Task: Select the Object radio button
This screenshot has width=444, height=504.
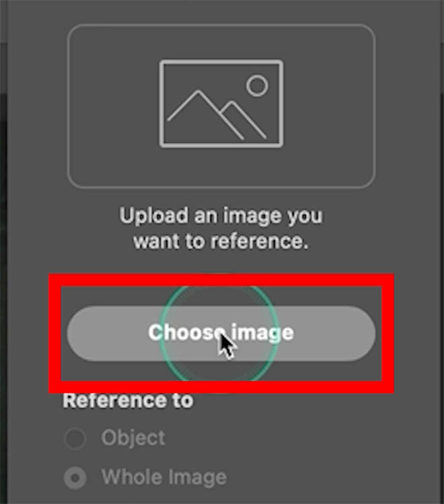Action: (75, 439)
